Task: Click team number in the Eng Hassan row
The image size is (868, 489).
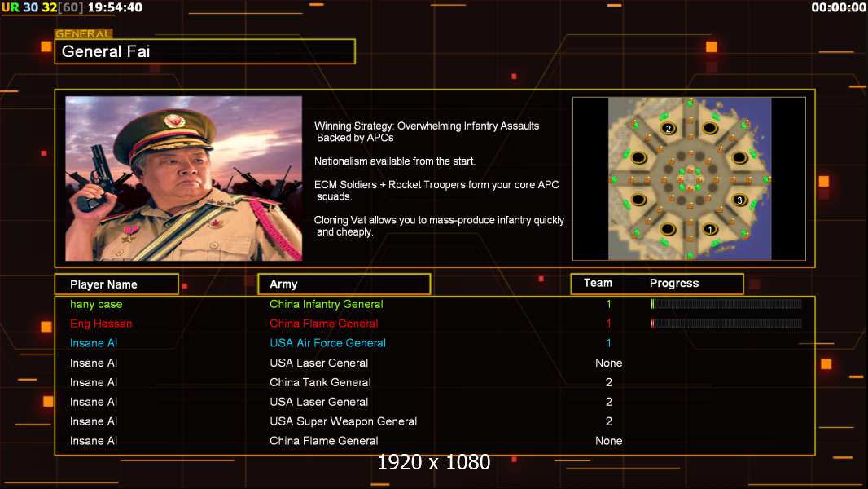Action: click(x=608, y=324)
